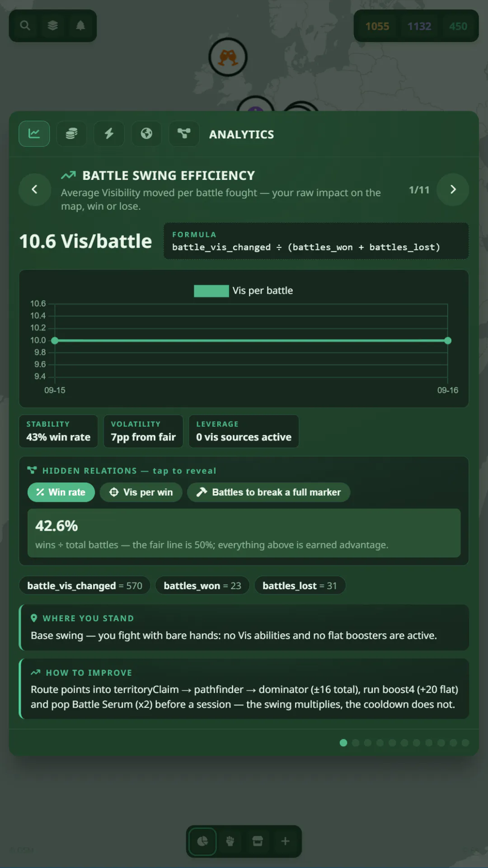Viewport: 488px width, 868px height.
Task: Click the Volatility 7pp from fair card
Action: (143, 431)
